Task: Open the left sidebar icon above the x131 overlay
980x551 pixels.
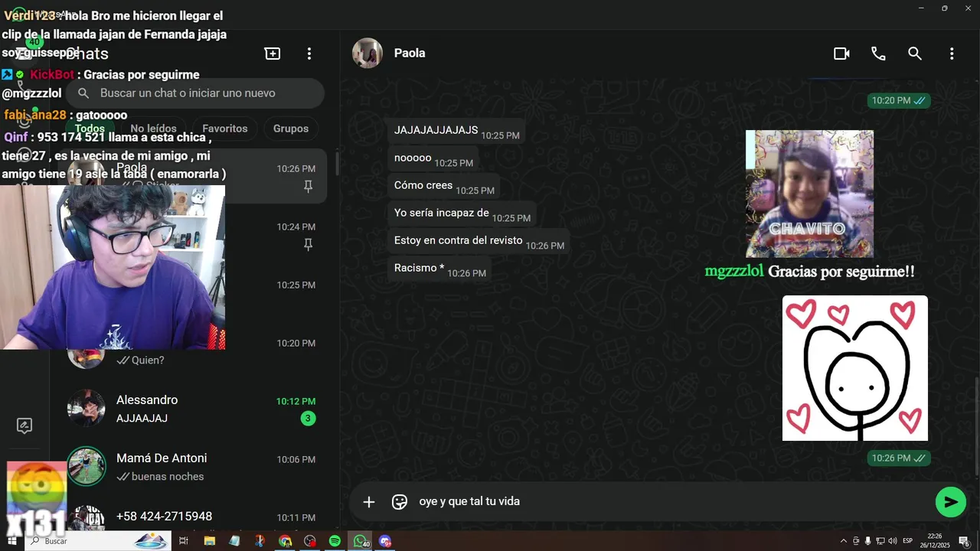Action: (24, 426)
